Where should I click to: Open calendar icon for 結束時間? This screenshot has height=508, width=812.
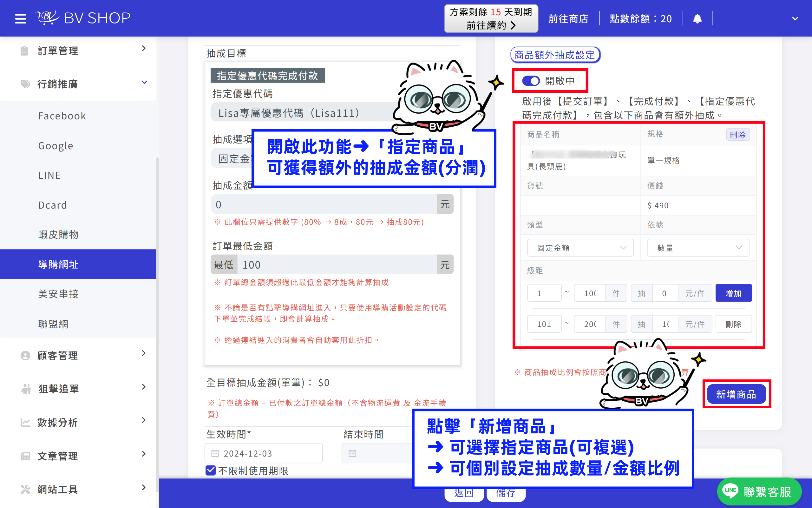tap(352, 453)
